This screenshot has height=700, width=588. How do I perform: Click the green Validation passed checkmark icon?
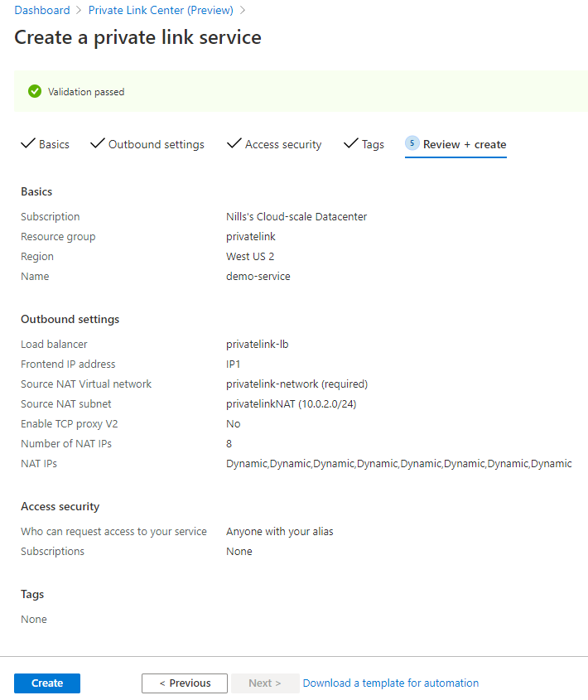point(35,91)
